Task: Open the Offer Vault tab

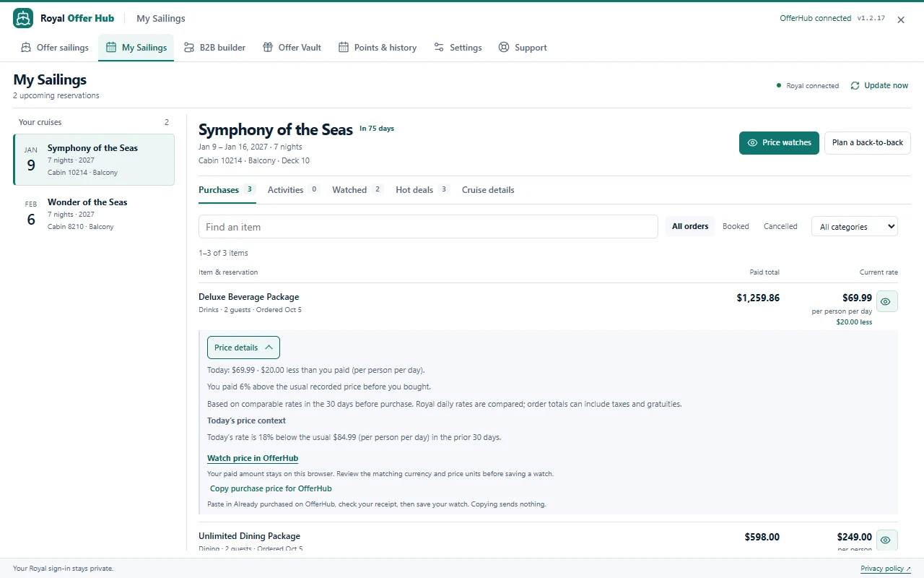Action: 292,48
